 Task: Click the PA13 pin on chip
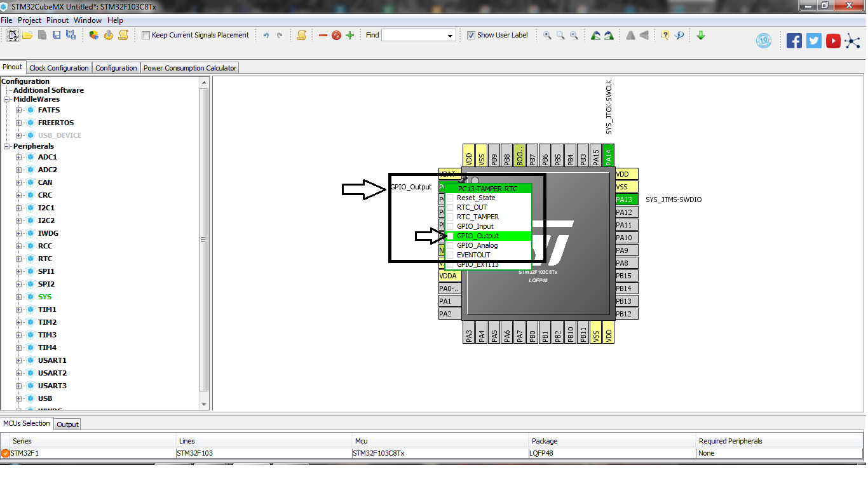[626, 200]
